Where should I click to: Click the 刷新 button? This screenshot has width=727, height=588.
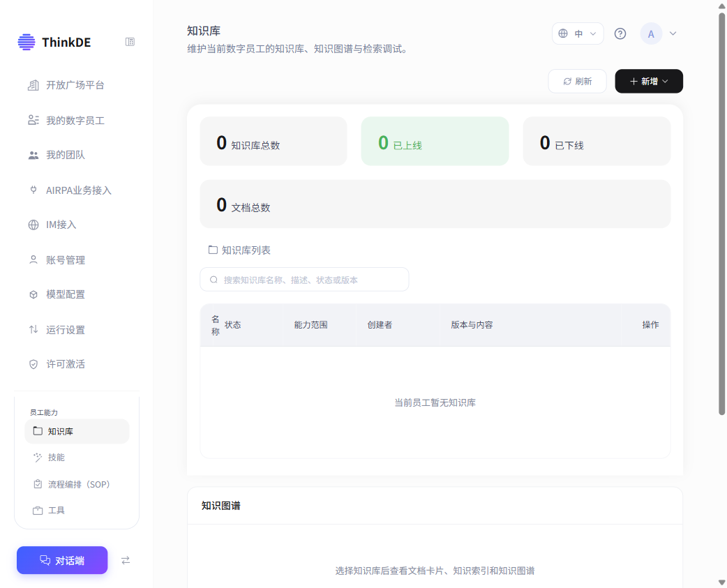coord(577,81)
